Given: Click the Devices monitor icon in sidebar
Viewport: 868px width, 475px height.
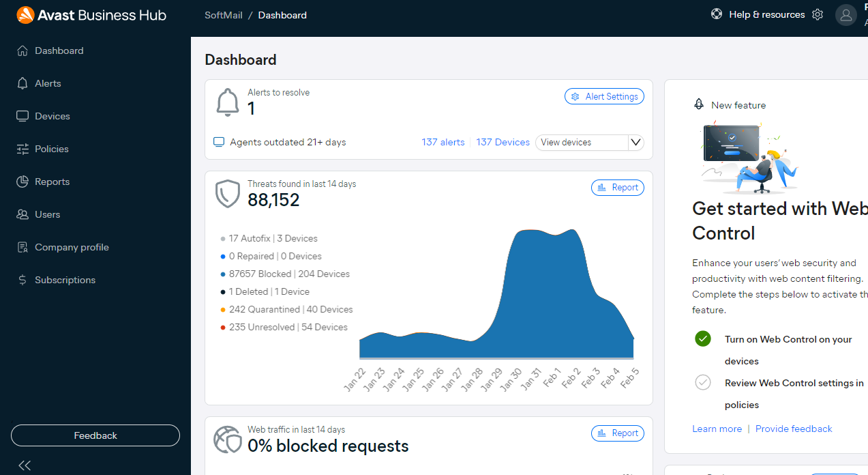Looking at the screenshot, I should pyautogui.click(x=23, y=116).
